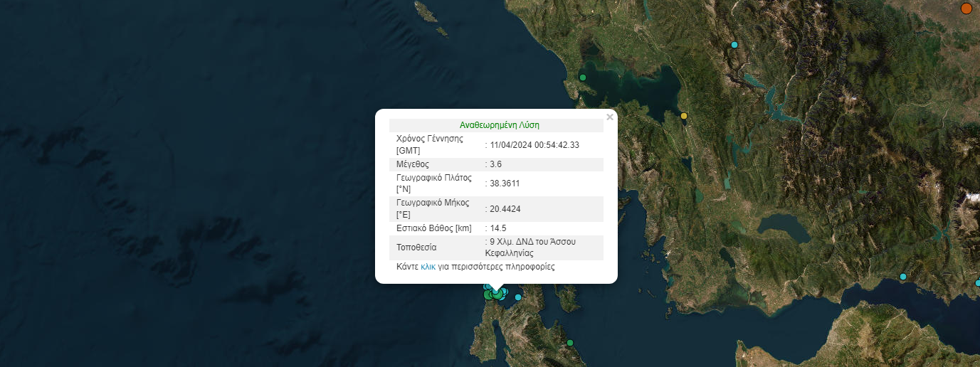
Task: Select the lone cyan marker right of the cluster
Action: [x=518, y=297]
